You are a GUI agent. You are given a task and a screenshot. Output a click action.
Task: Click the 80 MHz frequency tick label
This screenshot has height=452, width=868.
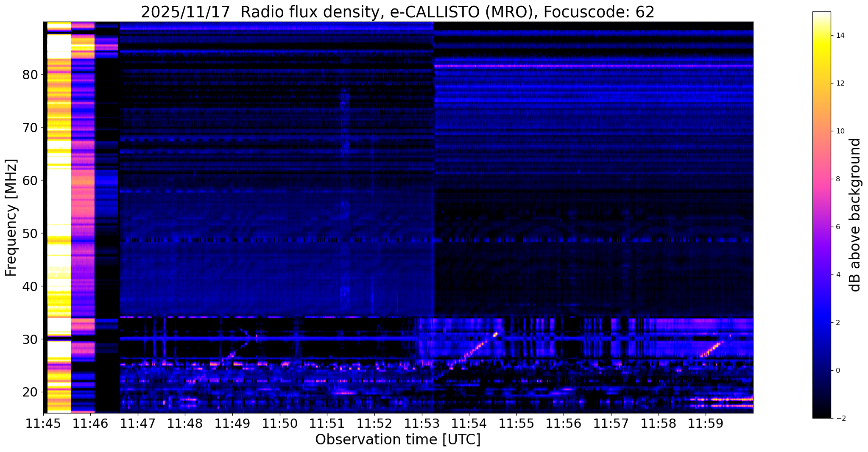point(30,75)
